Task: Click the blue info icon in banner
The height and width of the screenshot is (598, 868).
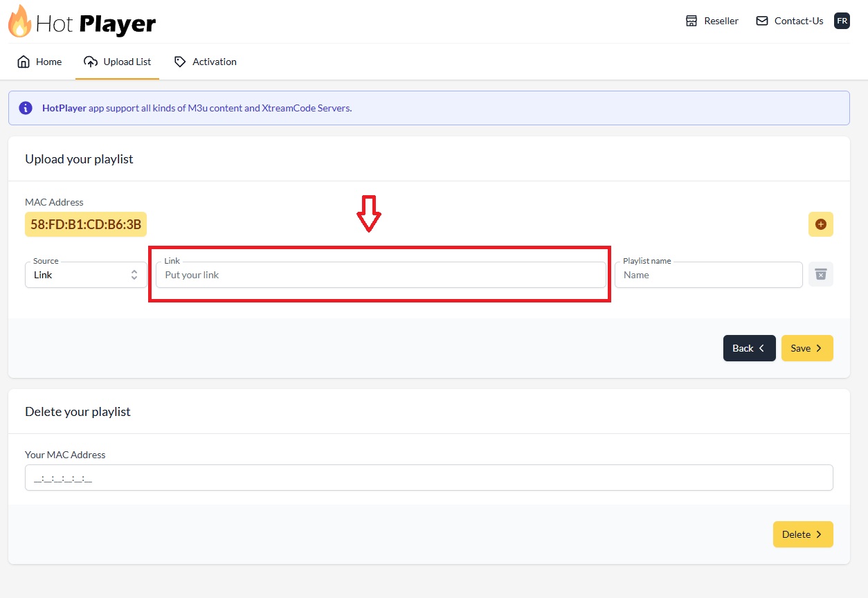Action: [x=26, y=108]
